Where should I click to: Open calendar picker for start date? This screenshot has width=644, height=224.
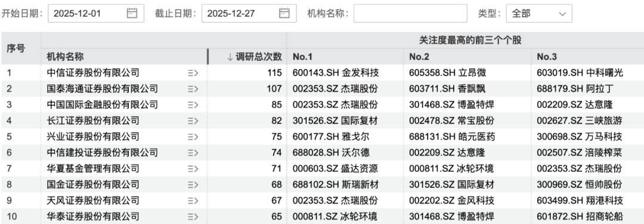coord(131,13)
